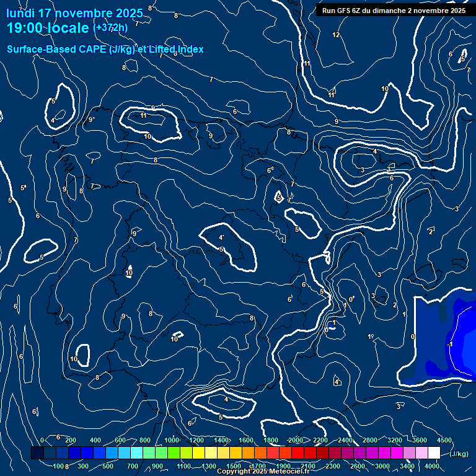The width and height of the screenshot is (476, 476).
Task: Click the "2600" label below the scale
Action: click(358, 466)
